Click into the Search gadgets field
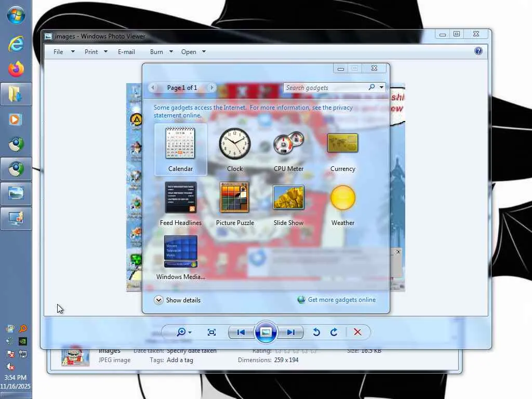The width and height of the screenshot is (532, 399). pyautogui.click(x=326, y=87)
